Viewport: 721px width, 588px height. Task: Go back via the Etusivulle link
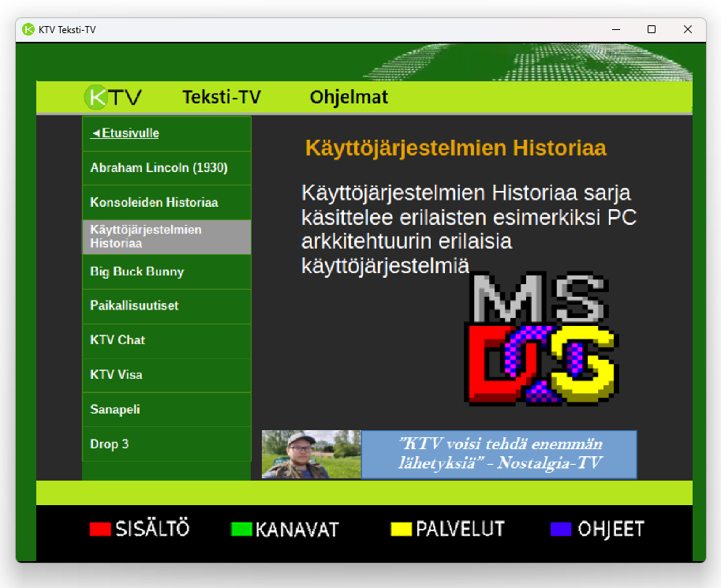(125, 133)
